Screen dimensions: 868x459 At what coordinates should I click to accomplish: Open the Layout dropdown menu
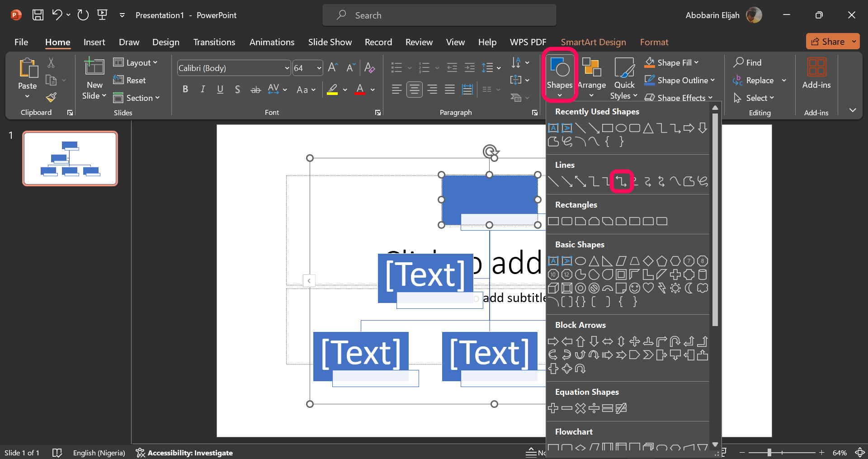coord(136,62)
